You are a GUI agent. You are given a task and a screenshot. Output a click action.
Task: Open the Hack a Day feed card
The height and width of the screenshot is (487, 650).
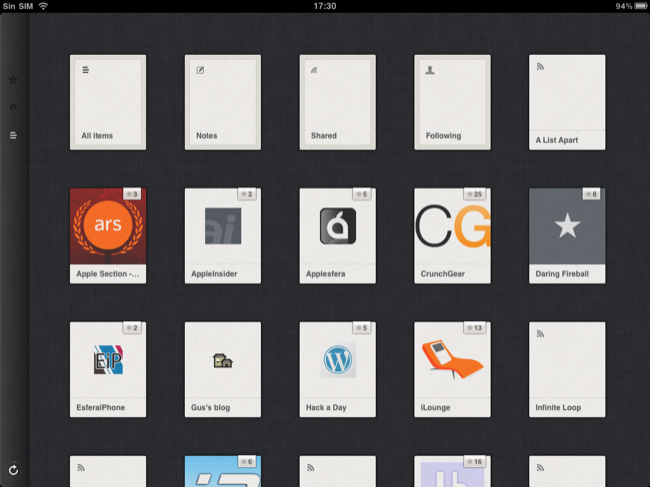[337, 369]
